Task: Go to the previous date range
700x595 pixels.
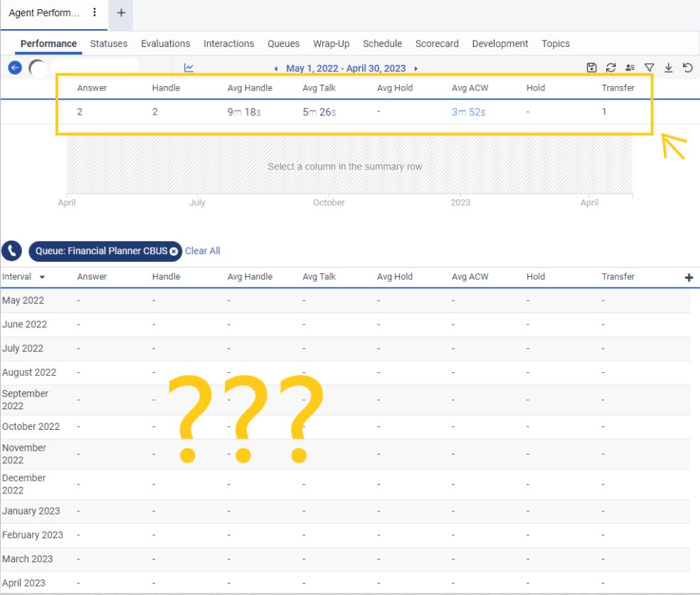Action: pos(277,69)
